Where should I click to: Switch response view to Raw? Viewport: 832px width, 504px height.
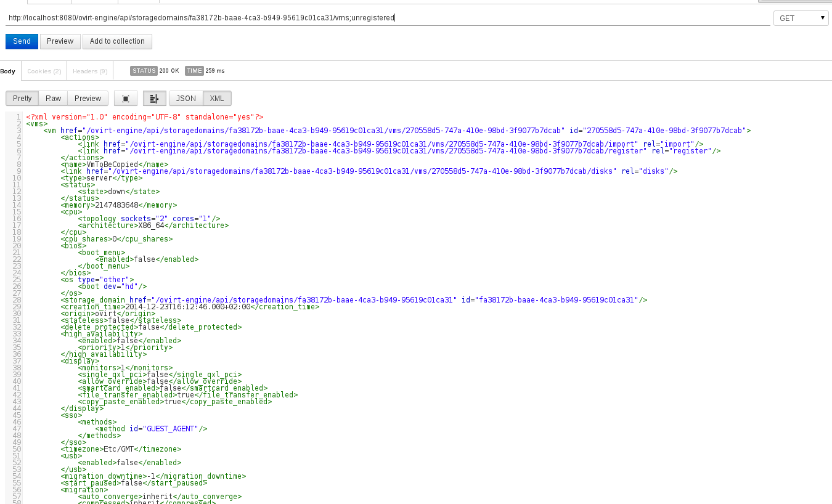click(x=53, y=98)
